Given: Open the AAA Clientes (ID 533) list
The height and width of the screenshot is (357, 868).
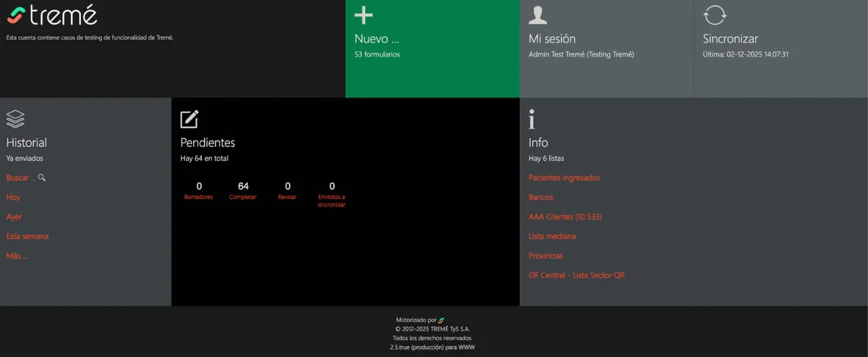Looking at the screenshot, I should [x=566, y=217].
